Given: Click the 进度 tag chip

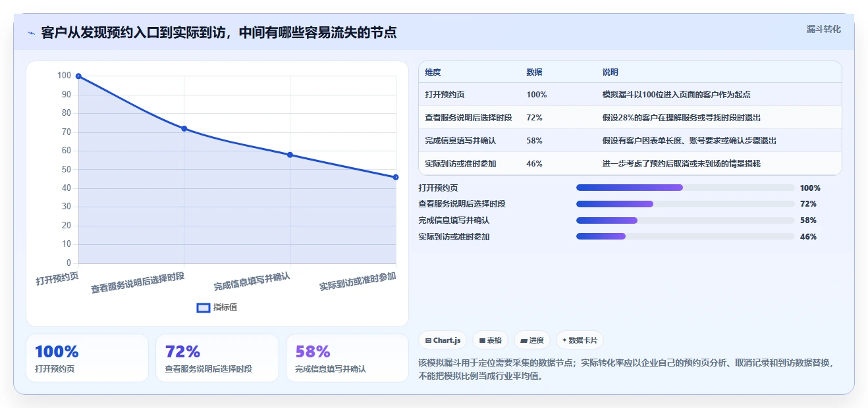Looking at the screenshot, I should [532, 340].
